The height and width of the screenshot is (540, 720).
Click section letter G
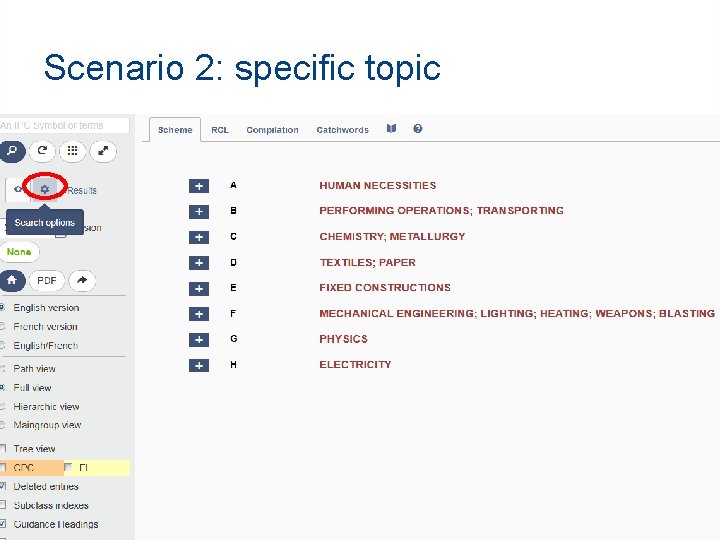click(233, 338)
